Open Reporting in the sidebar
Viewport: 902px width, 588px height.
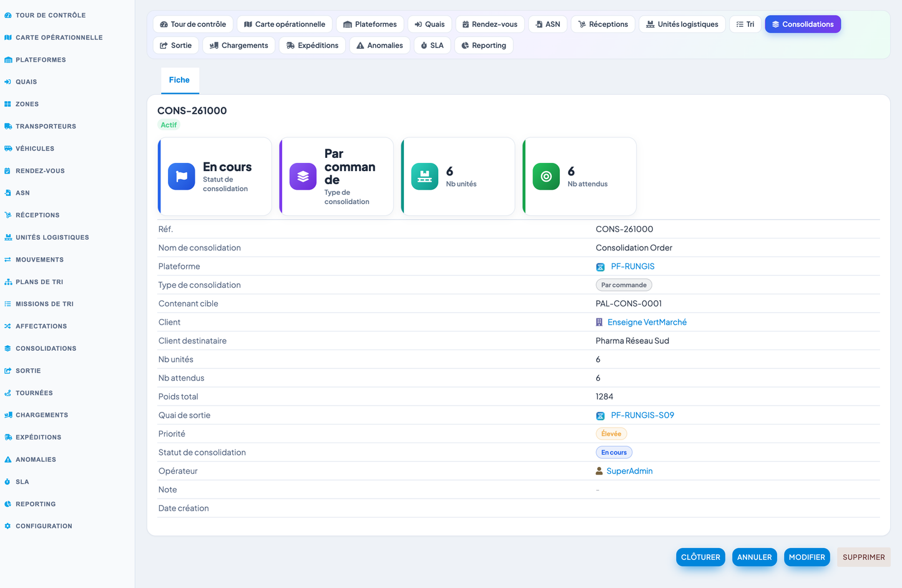(30, 504)
